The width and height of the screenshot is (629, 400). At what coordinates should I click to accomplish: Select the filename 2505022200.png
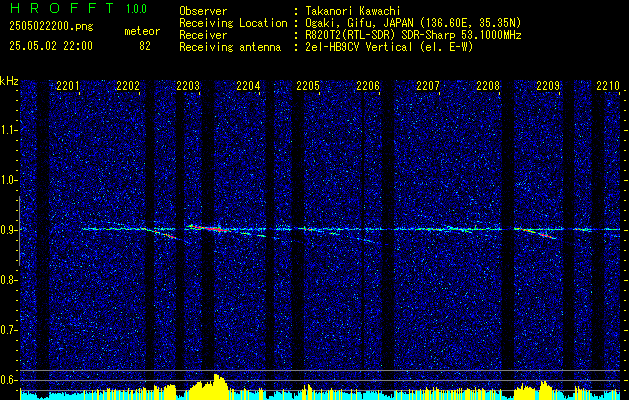tap(51, 27)
